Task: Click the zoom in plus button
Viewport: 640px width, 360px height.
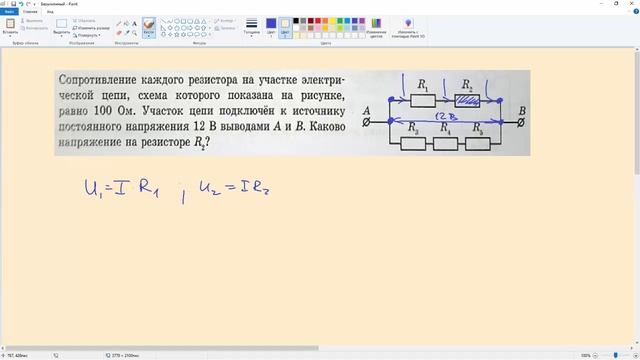Action: click(636, 356)
